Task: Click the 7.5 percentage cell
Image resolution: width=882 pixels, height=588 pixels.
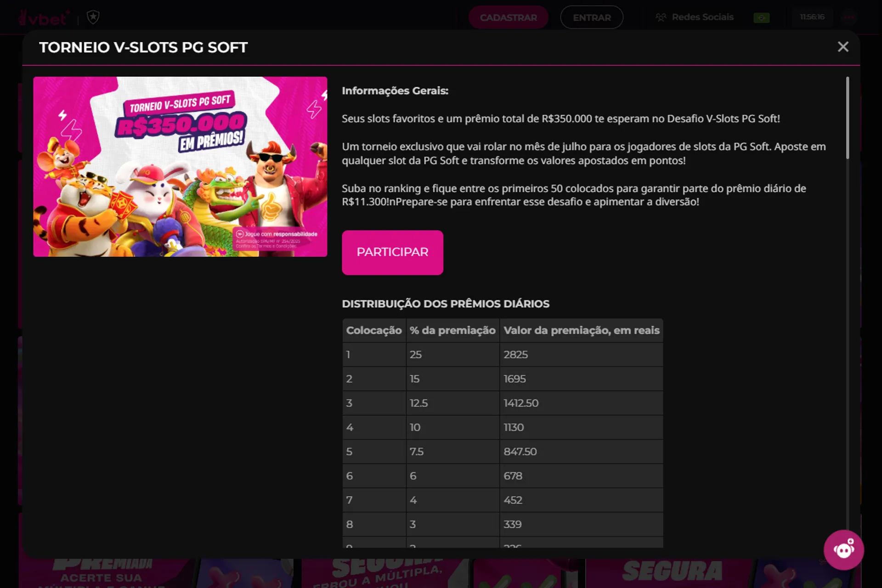Action: tap(452, 452)
